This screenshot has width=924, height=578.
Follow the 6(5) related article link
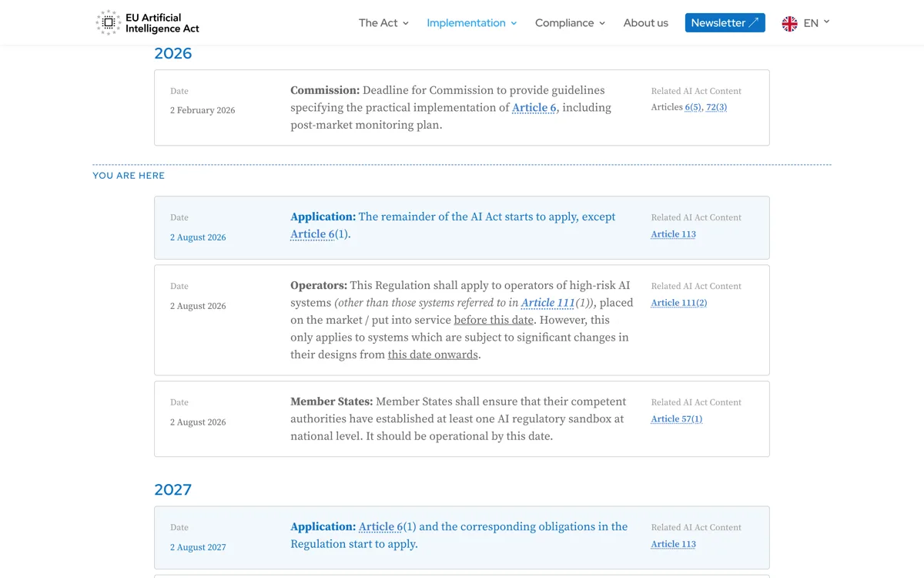click(693, 107)
